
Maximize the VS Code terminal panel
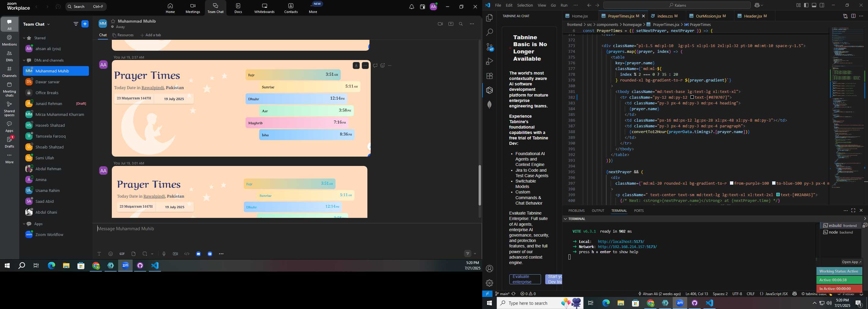point(853,211)
